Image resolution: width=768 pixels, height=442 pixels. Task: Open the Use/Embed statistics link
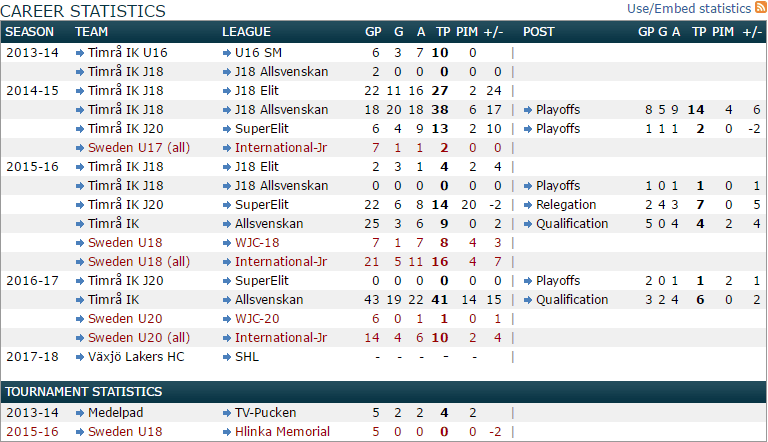coord(689,8)
